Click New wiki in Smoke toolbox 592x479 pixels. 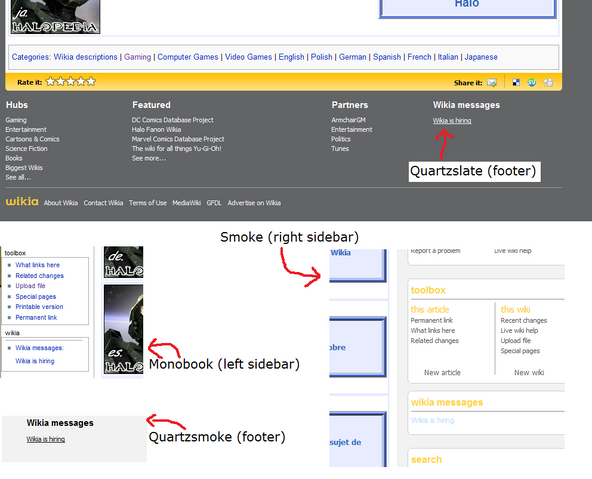click(x=529, y=373)
